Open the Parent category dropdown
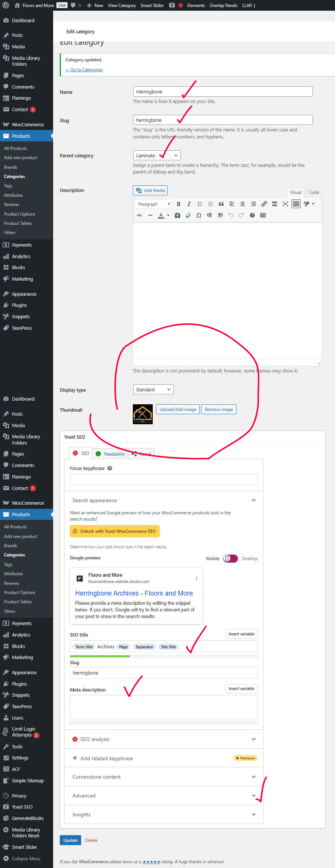The height and width of the screenshot is (868, 335). coord(157,155)
